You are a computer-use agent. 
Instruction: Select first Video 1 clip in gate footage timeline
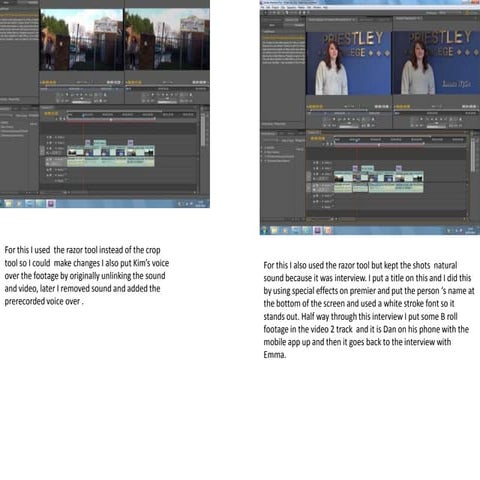(x=76, y=151)
